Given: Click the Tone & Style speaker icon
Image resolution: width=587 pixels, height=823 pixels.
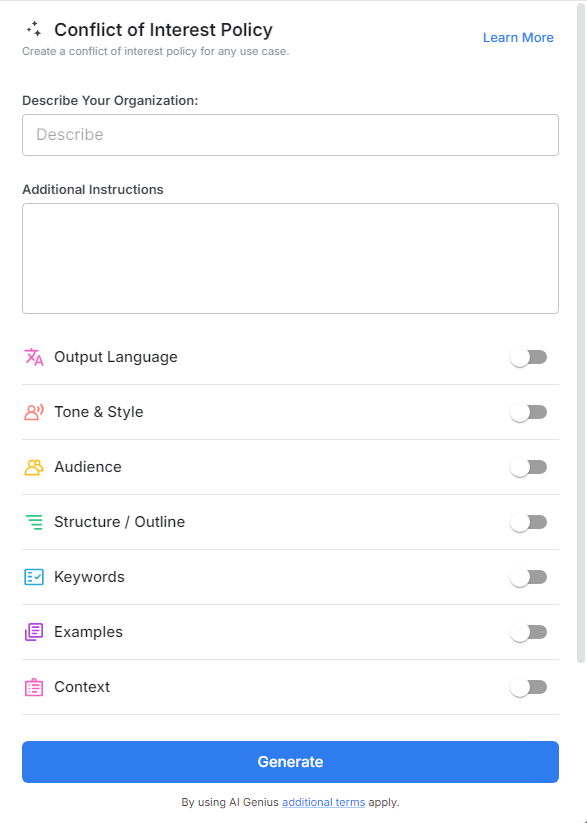Looking at the screenshot, I should 32,412.
